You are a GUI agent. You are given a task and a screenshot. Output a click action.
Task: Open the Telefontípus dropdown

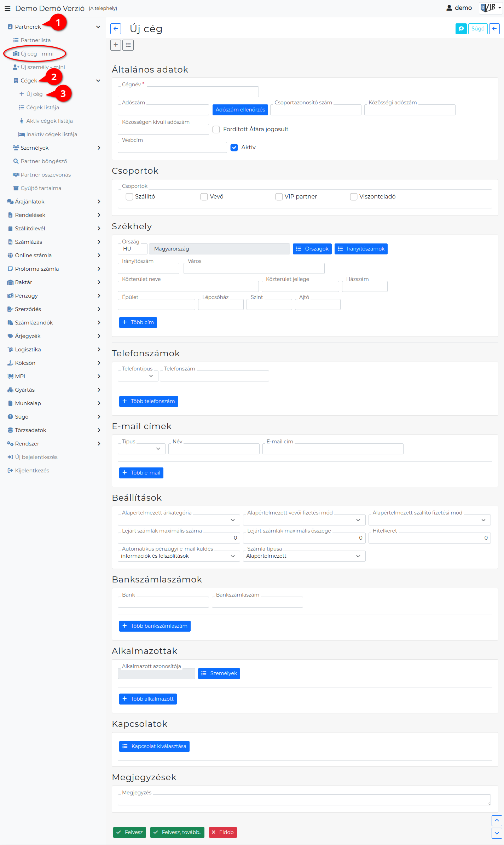click(x=138, y=376)
